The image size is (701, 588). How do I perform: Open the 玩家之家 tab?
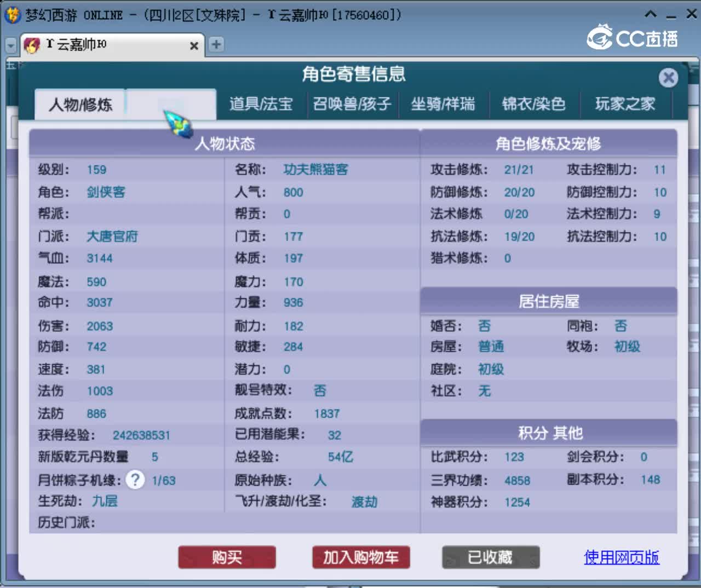tap(625, 104)
